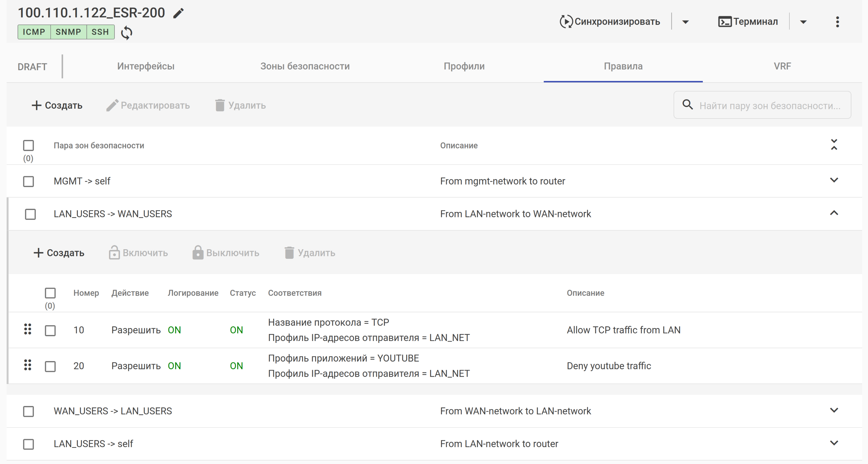Select the checkbox for rule 10
The width and height of the screenshot is (868, 464).
[x=50, y=330]
